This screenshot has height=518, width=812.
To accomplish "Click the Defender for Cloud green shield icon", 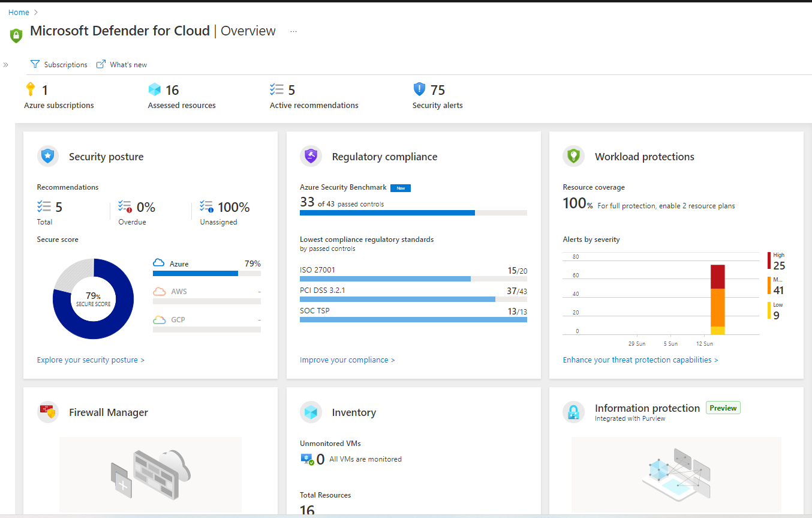I will click(x=16, y=35).
